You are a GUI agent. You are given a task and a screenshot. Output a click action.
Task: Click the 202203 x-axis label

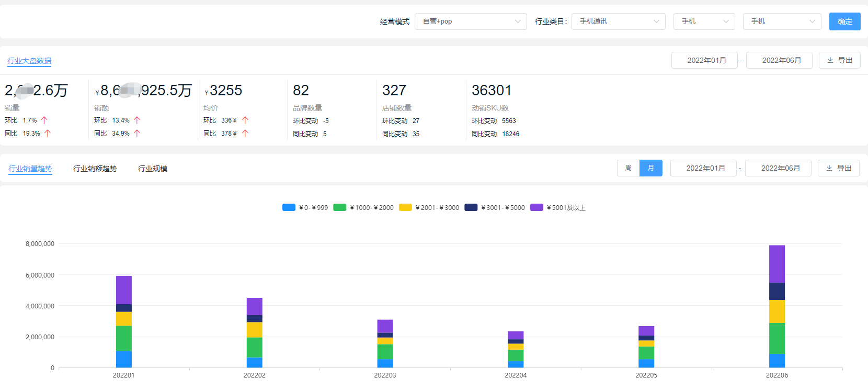[385, 375]
